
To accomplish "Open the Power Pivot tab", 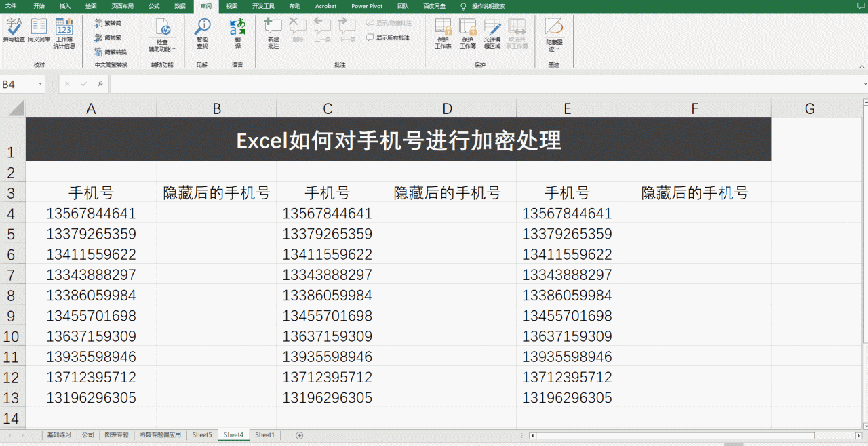I will click(x=367, y=6).
